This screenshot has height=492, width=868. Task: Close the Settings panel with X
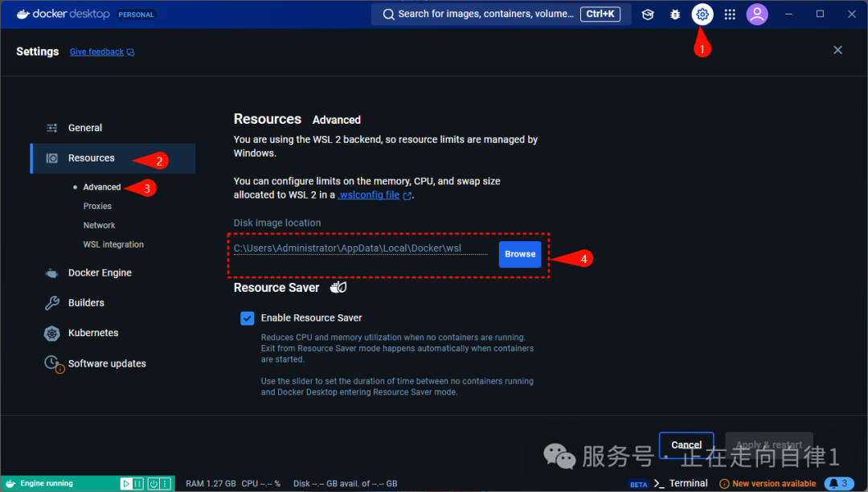tap(837, 51)
